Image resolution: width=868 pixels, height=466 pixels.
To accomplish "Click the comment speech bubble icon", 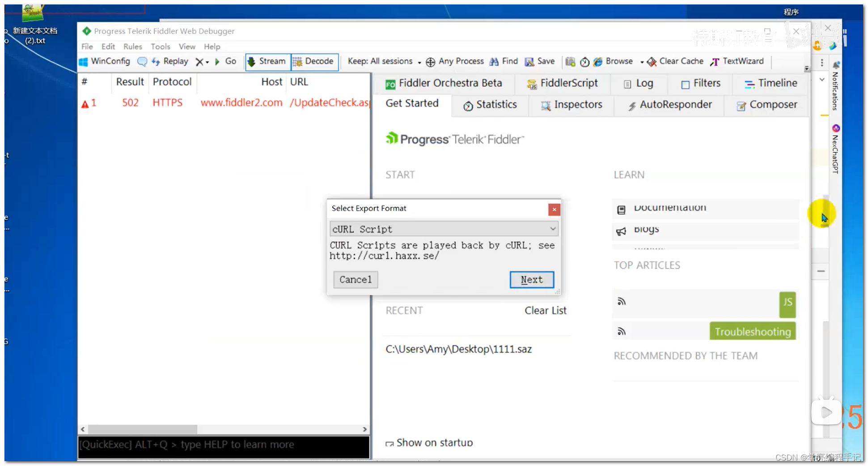I will [x=142, y=61].
